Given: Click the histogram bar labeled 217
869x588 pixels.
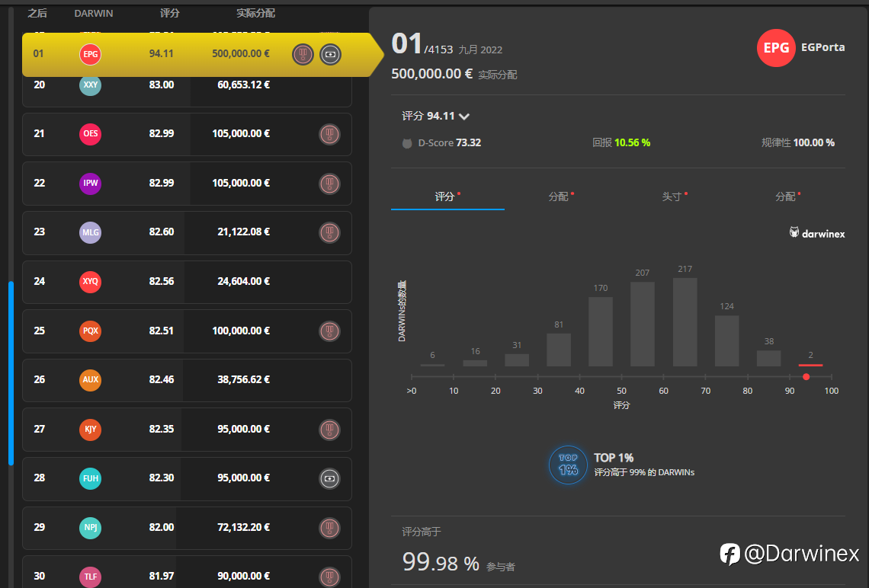Looking at the screenshot, I should pos(685,321).
